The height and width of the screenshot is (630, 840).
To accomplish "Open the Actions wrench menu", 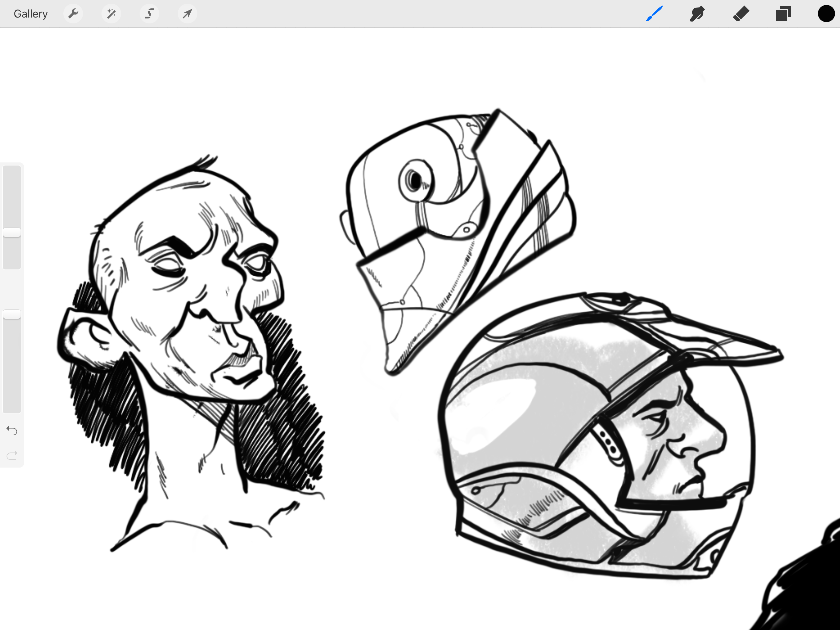I will (73, 14).
